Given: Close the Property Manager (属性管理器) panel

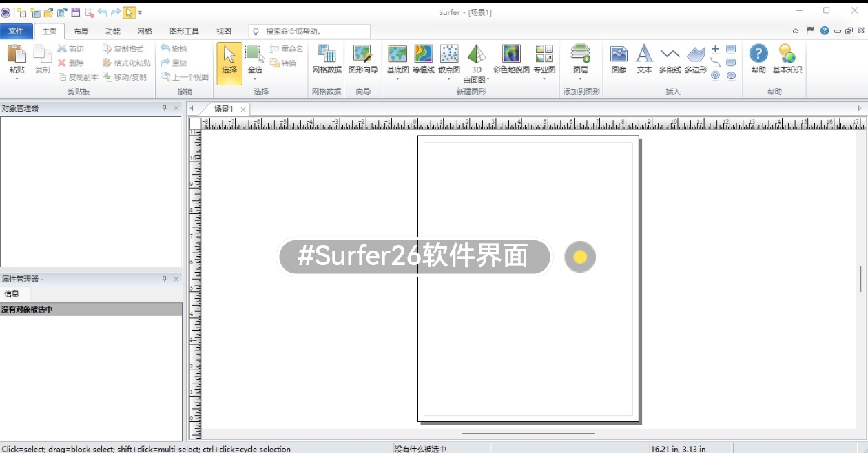Looking at the screenshot, I should [176, 279].
